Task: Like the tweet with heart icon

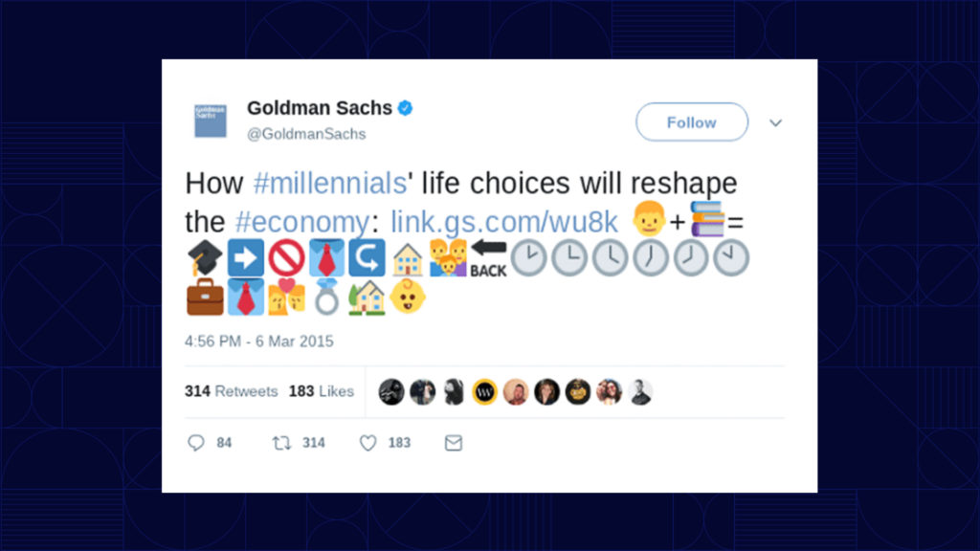Action: 368,443
